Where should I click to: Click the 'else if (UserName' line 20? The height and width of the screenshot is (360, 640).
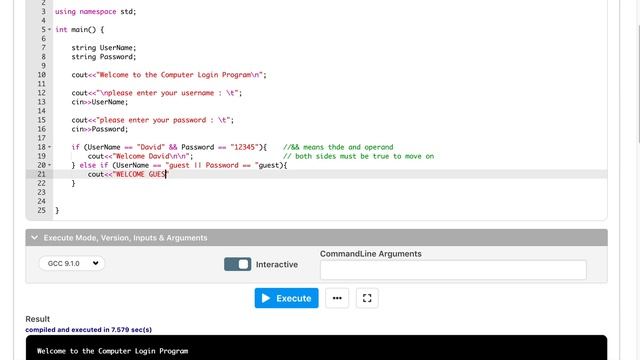(179, 165)
